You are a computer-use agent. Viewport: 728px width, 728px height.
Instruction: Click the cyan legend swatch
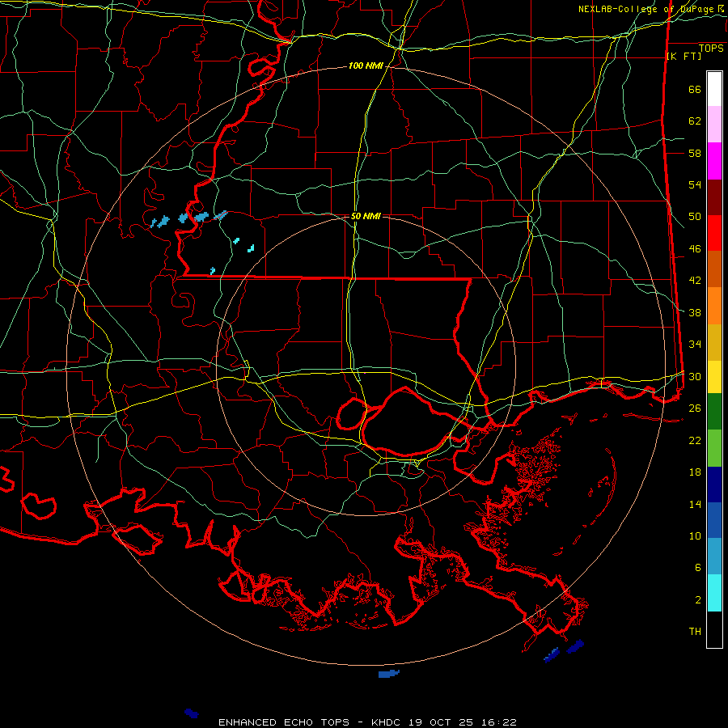[x=714, y=593]
